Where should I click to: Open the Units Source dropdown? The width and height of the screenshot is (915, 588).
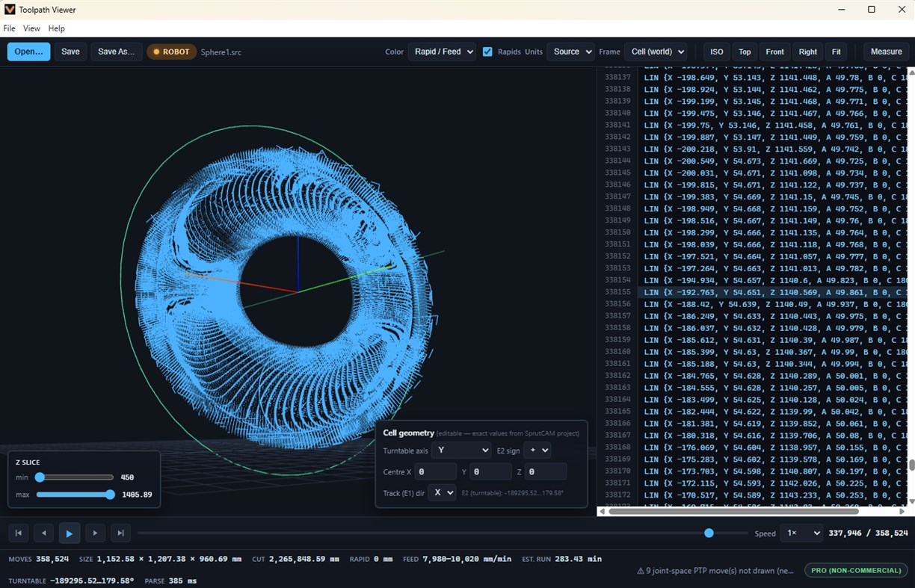pyautogui.click(x=570, y=52)
